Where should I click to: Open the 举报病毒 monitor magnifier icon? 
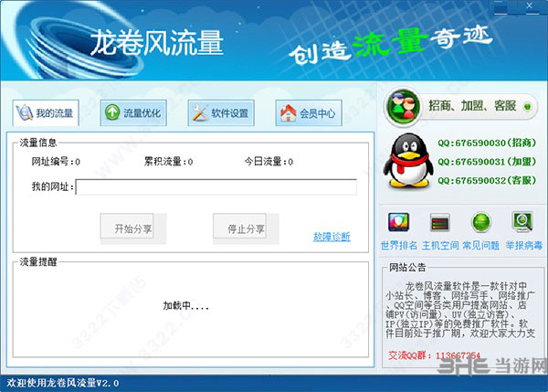[522, 222]
